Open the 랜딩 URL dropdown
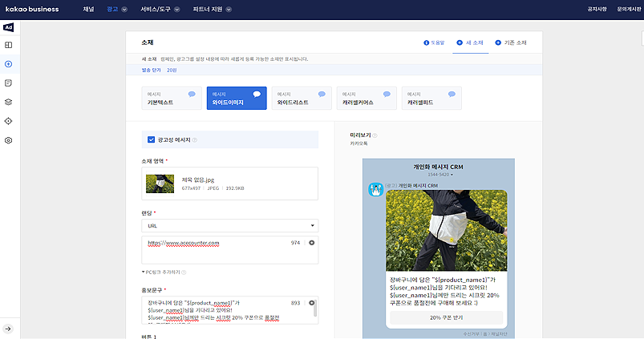This screenshot has height=339, width=644. [x=229, y=226]
